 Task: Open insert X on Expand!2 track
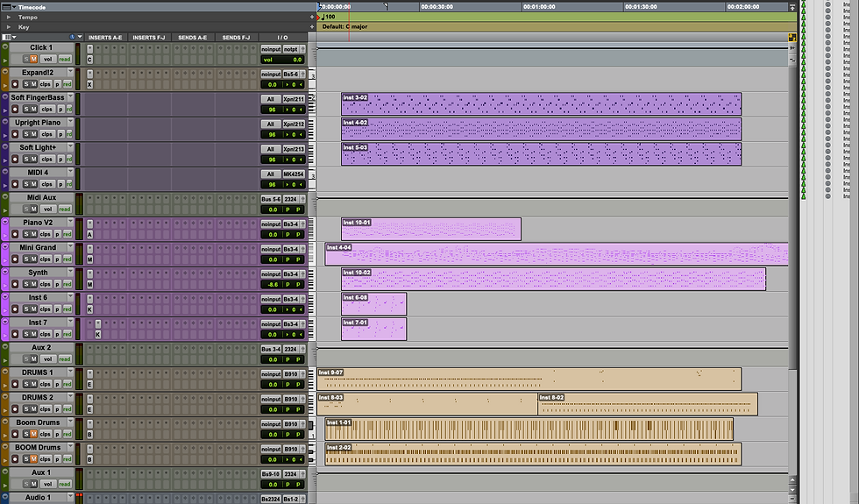(x=89, y=84)
